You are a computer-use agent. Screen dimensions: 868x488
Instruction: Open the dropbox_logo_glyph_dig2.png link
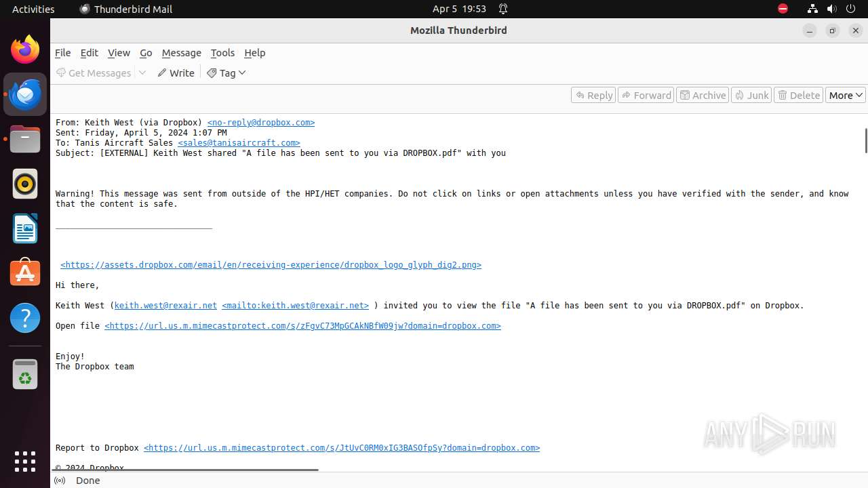pos(271,265)
